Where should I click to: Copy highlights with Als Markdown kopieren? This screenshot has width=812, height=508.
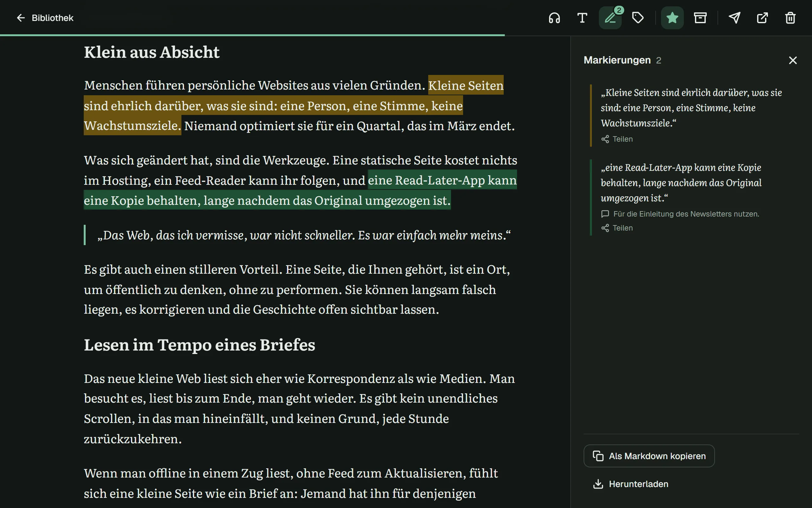coord(649,456)
